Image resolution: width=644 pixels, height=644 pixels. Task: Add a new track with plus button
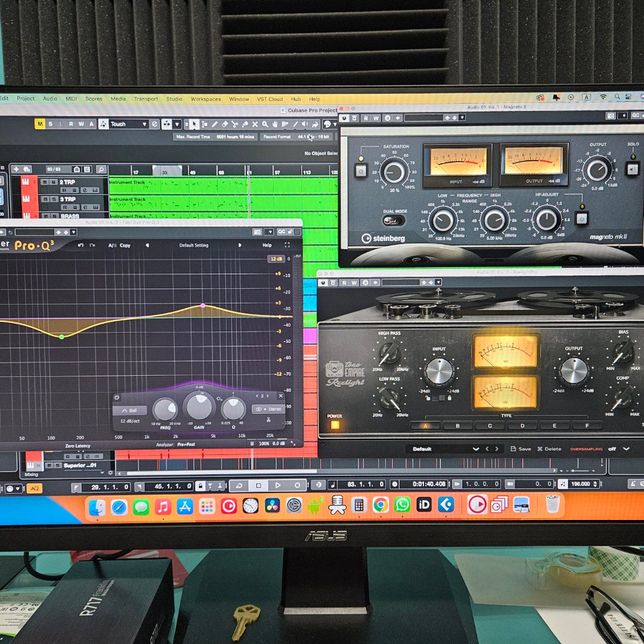(16, 169)
